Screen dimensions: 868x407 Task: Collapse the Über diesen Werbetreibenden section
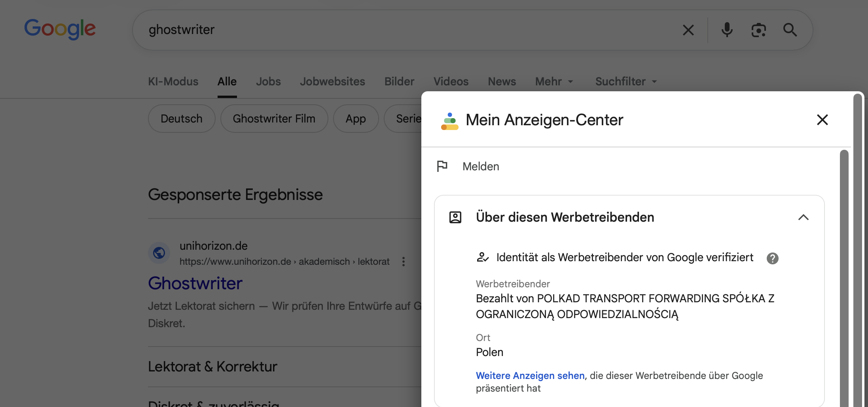[804, 217]
